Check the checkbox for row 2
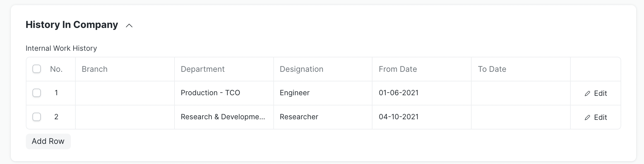644x164 pixels. [x=37, y=117]
